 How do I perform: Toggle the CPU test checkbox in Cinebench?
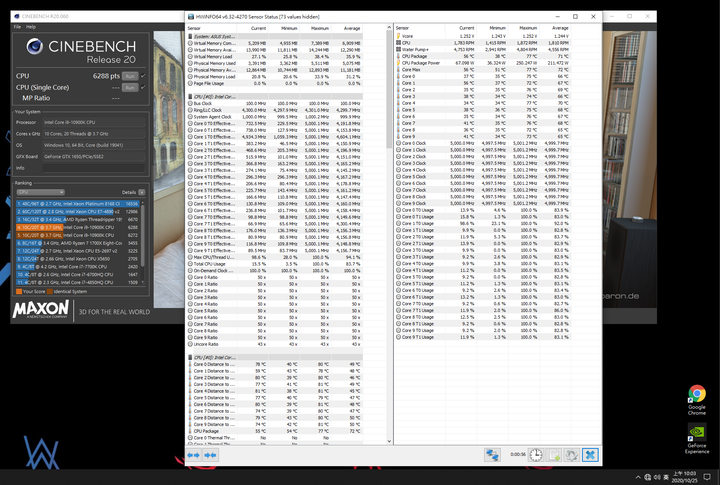[x=143, y=76]
